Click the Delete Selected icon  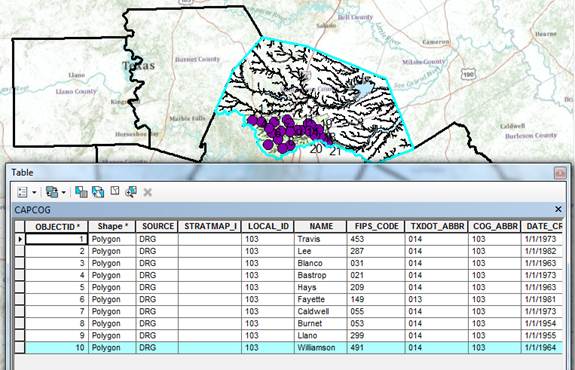point(147,192)
